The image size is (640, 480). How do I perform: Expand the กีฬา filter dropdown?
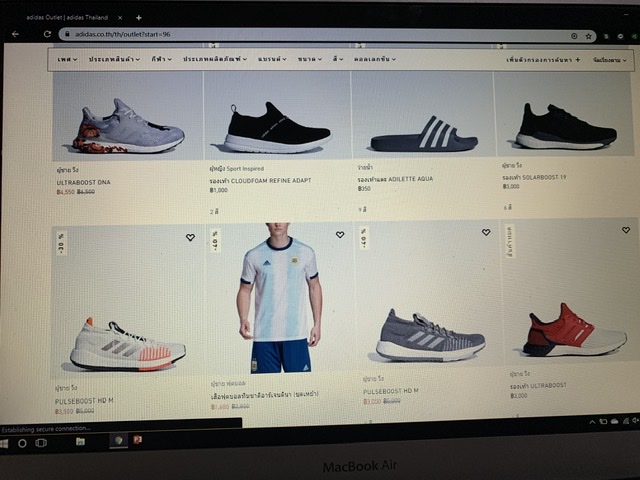(161, 59)
